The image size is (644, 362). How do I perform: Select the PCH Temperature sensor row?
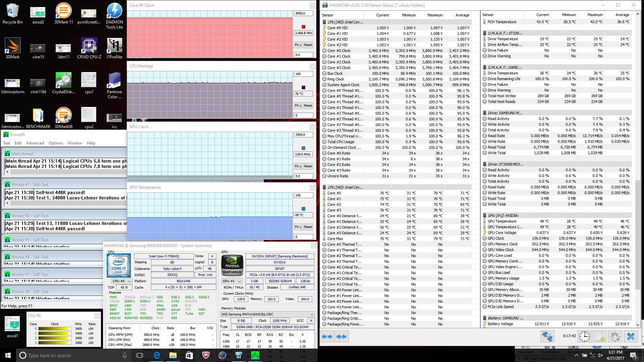coord(556,22)
